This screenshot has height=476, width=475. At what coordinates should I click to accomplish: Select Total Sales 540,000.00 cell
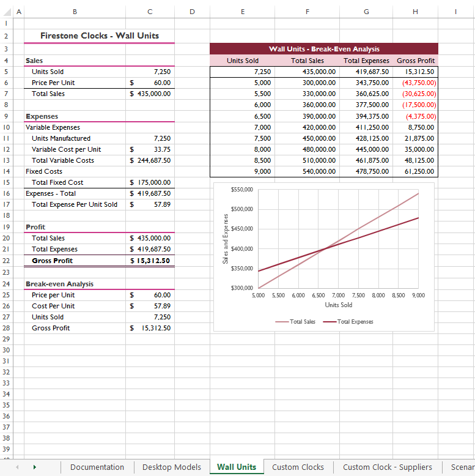[x=307, y=171]
